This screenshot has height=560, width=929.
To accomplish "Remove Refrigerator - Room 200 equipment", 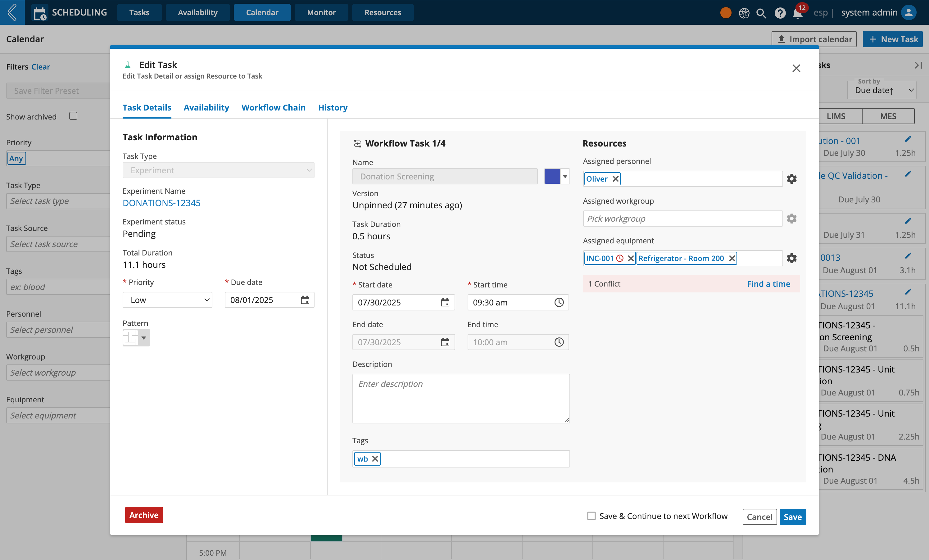I will 732,258.
